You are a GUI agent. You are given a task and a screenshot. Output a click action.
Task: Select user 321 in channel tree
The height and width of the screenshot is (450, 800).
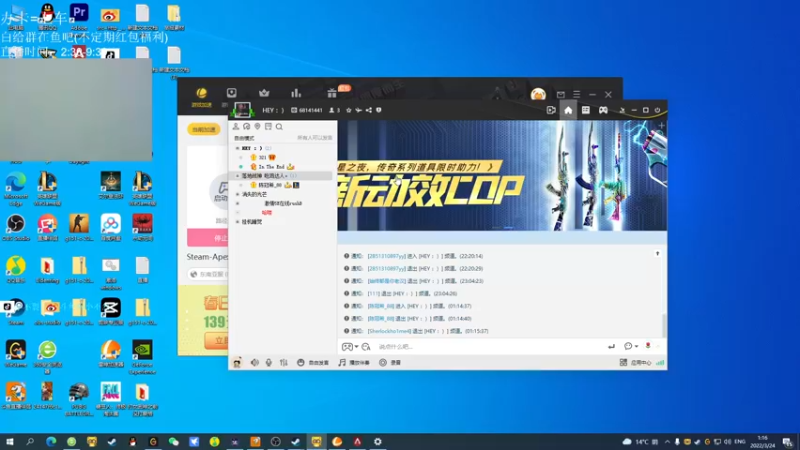(x=263, y=158)
